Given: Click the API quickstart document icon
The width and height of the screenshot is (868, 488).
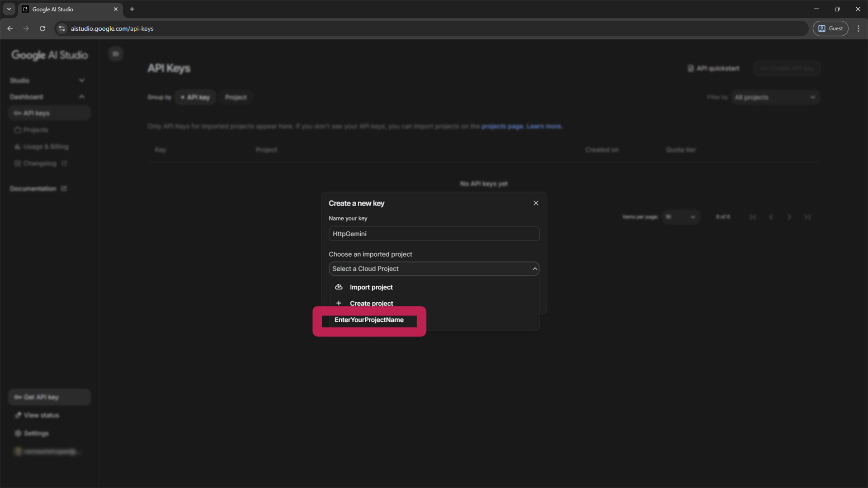Looking at the screenshot, I should tap(690, 68).
